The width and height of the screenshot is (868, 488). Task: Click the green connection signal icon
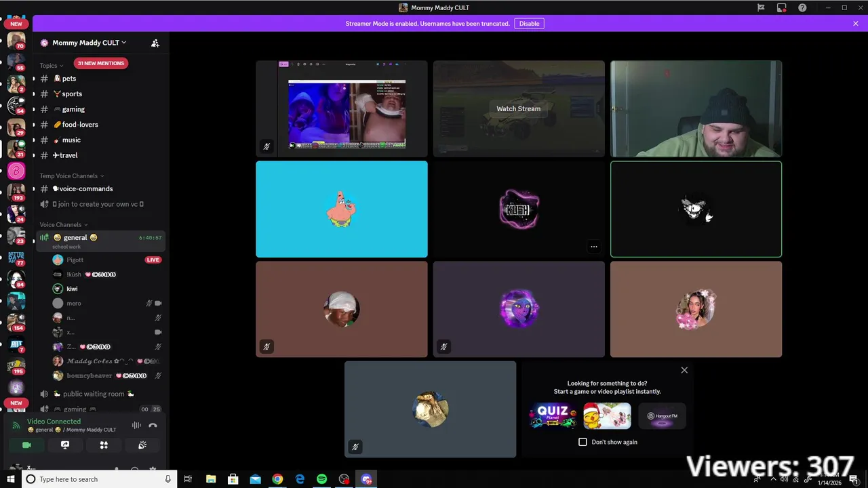[x=16, y=425]
